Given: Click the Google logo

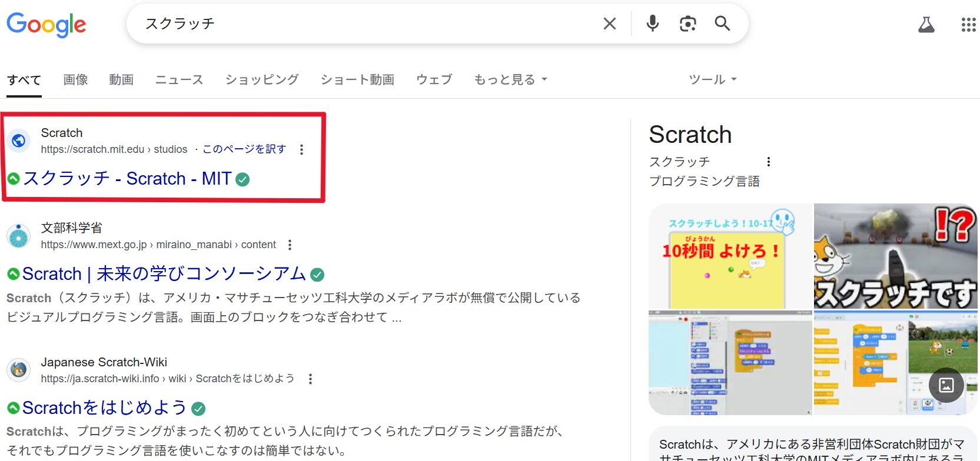Looking at the screenshot, I should pyautogui.click(x=46, y=25).
